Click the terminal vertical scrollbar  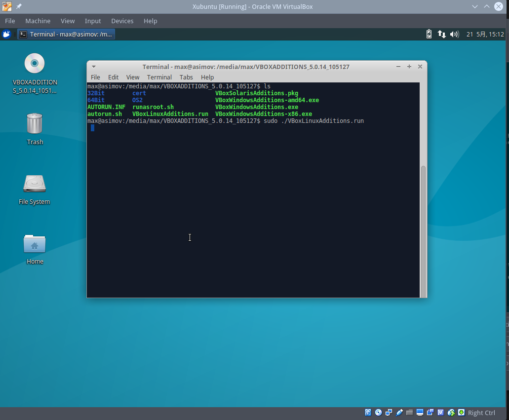pos(423,231)
